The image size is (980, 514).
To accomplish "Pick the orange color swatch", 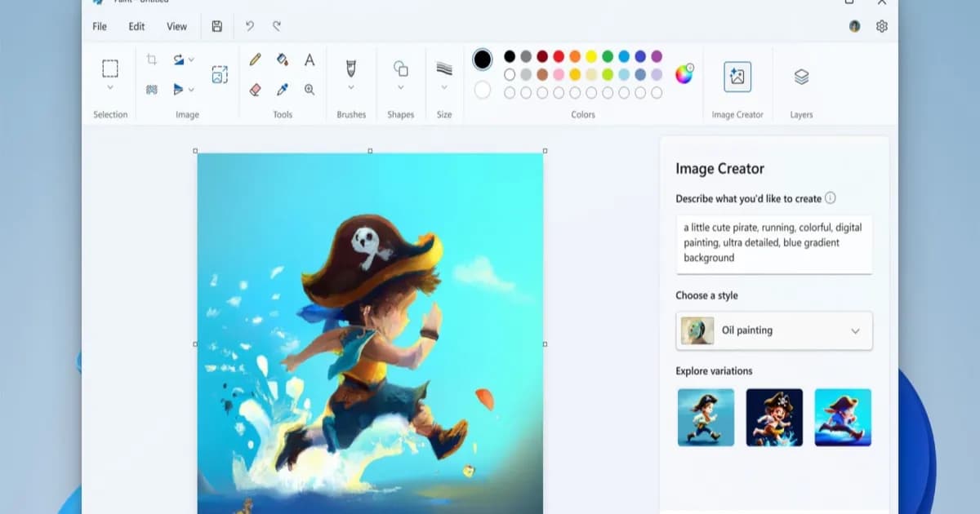I will pos(575,56).
